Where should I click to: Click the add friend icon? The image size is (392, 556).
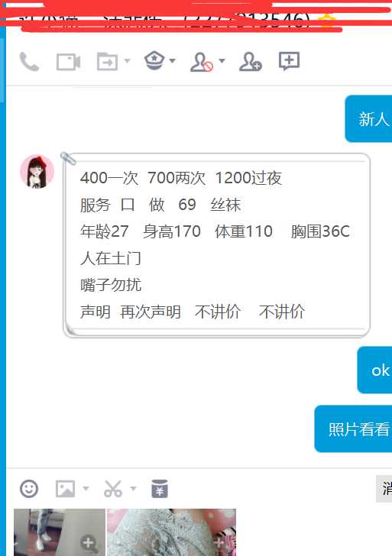(250, 62)
